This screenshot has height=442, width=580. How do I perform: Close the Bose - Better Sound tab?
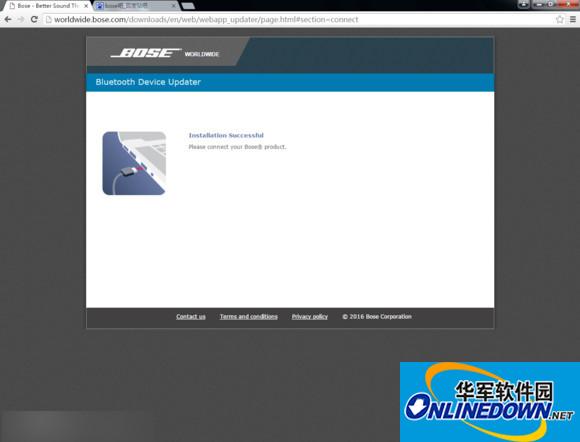coord(86,6)
